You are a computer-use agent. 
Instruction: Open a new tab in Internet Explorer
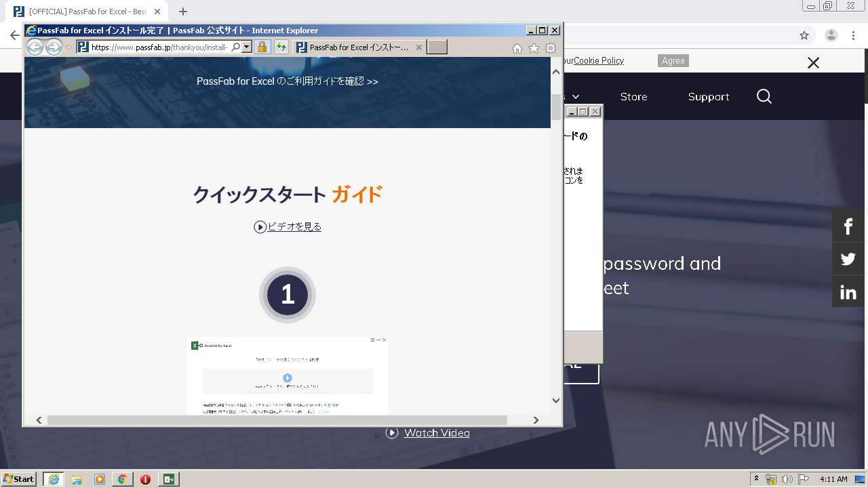click(x=437, y=47)
